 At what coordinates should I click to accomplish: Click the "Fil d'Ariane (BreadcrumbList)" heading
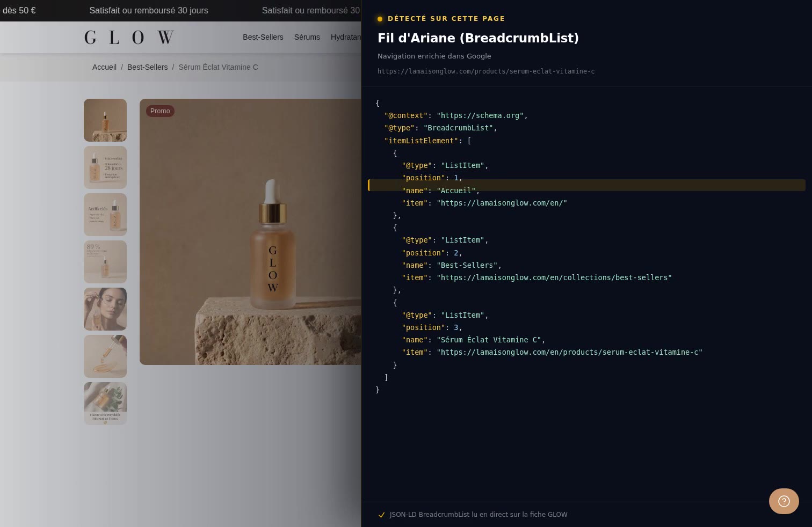[x=478, y=38]
